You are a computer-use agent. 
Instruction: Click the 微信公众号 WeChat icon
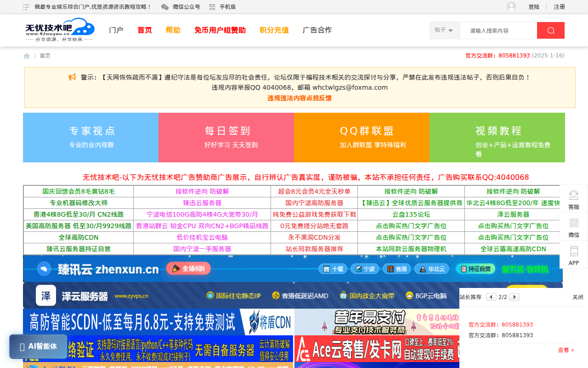[x=164, y=6]
